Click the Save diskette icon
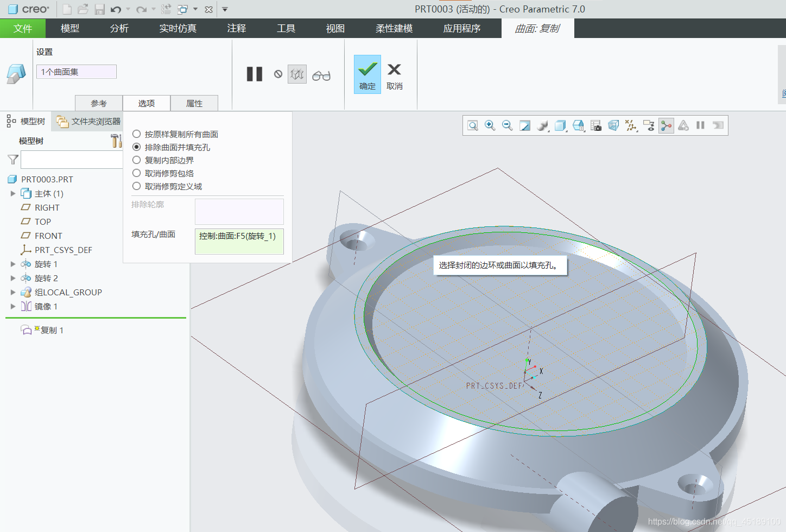This screenshot has height=532, width=786. click(99, 9)
